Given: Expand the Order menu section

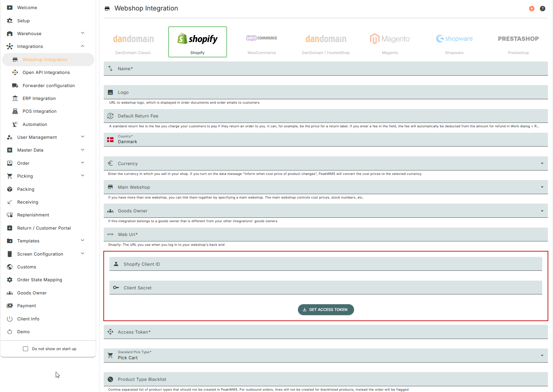Looking at the screenshot, I should pos(82,163).
